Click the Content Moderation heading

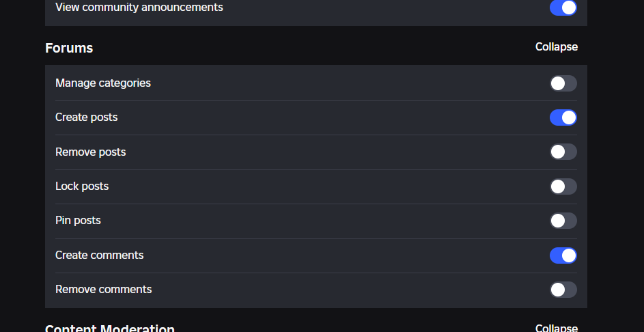[110, 328]
